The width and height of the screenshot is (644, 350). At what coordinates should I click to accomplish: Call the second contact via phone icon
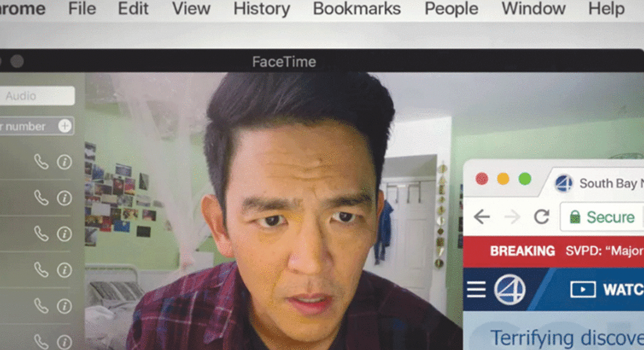click(41, 198)
